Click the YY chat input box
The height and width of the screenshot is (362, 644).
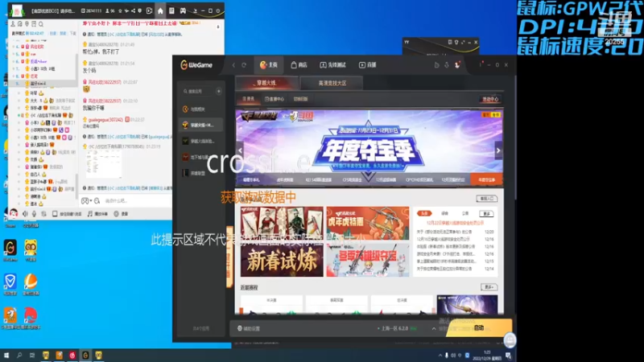(135, 200)
